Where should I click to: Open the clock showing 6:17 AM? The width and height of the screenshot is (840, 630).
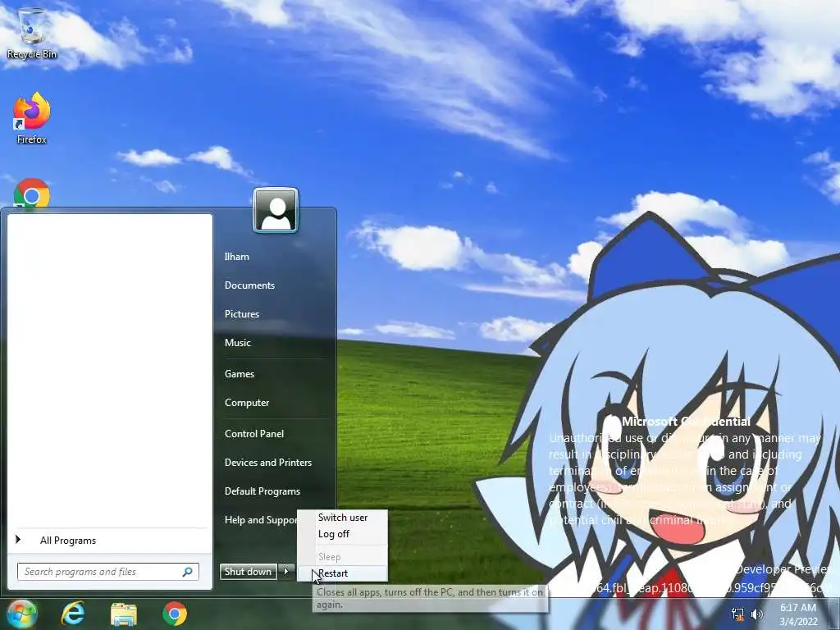(798, 614)
